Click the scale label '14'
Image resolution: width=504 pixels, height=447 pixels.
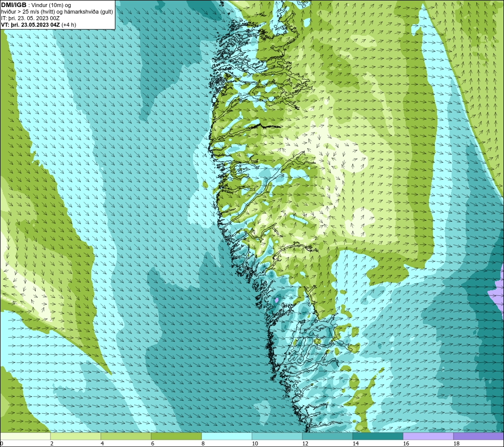pos(355,443)
